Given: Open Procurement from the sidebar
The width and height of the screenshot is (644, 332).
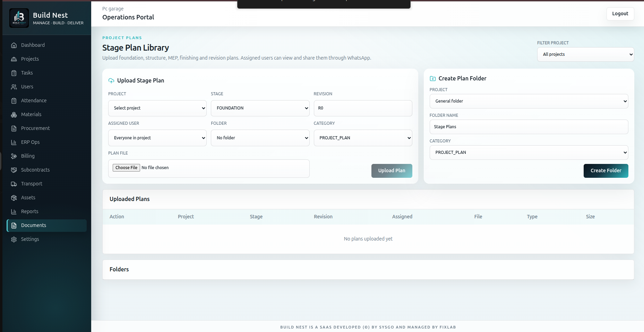Looking at the screenshot, I should [x=46, y=128].
